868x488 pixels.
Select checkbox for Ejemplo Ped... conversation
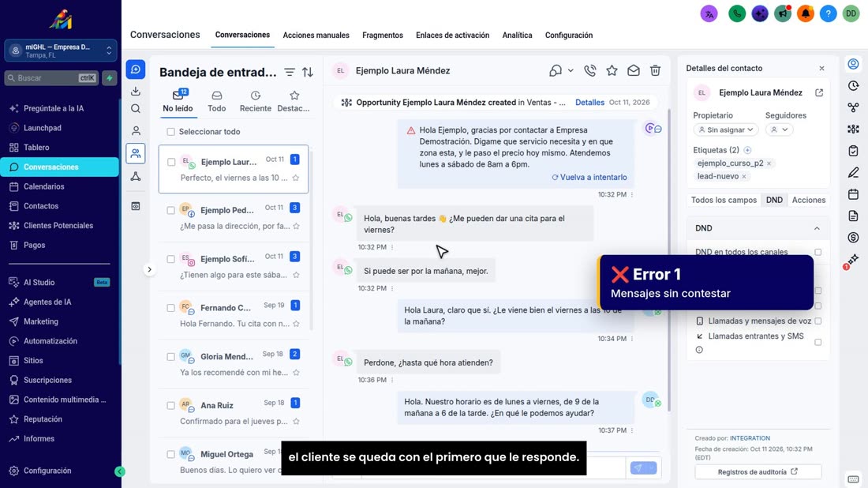170,211
